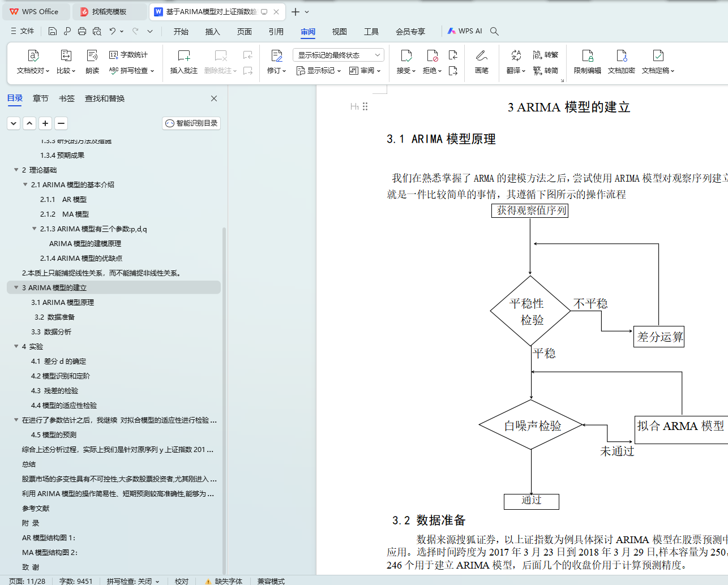The image size is (728, 585).
Task: Click the print preview icon
Action: pyautogui.click(x=97, y=31)
